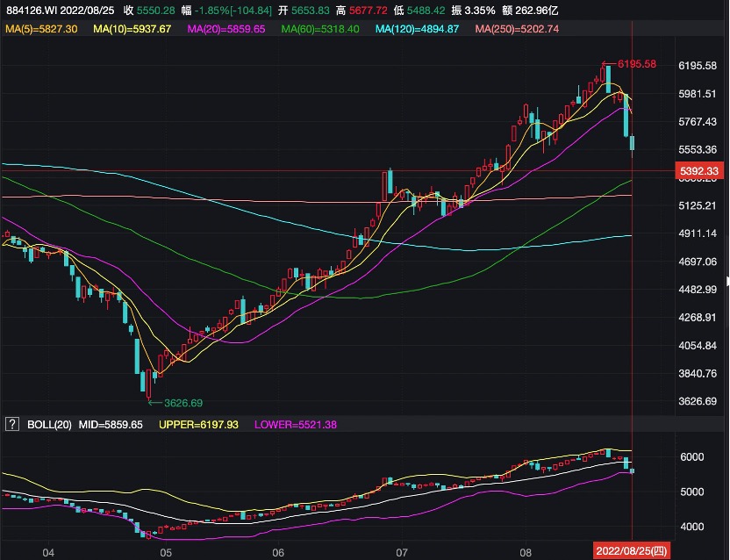Click the right-edge panel expand arrow
This screenshot has height=560, width=730.
point(726,282)
